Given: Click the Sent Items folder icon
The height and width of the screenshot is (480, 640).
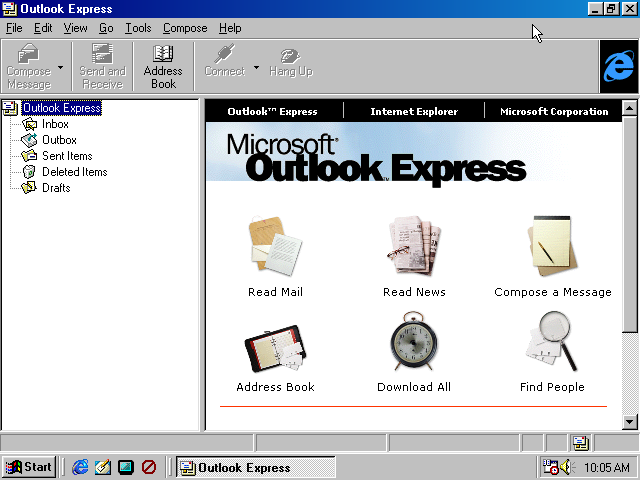Looking at the screenshot, I should [x=29, y=156].
